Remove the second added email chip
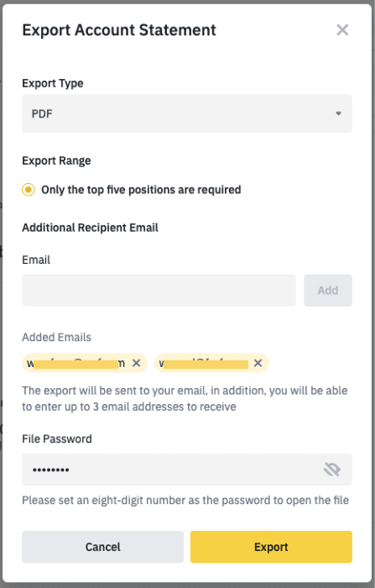 [x=258, y=363]
